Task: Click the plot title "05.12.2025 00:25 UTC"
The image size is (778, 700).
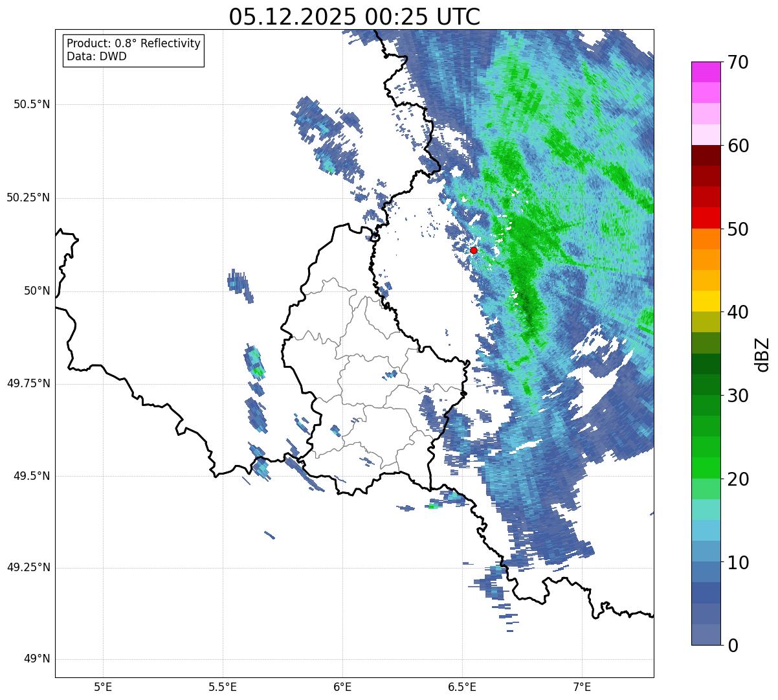Action: click(355, 17)
